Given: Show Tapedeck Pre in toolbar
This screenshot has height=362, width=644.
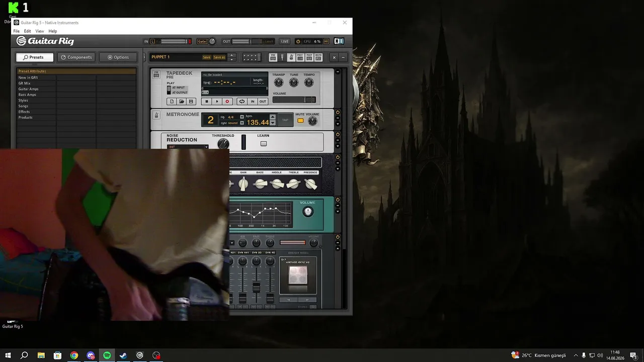Looking at the screenshot, I should coord(273,57).
